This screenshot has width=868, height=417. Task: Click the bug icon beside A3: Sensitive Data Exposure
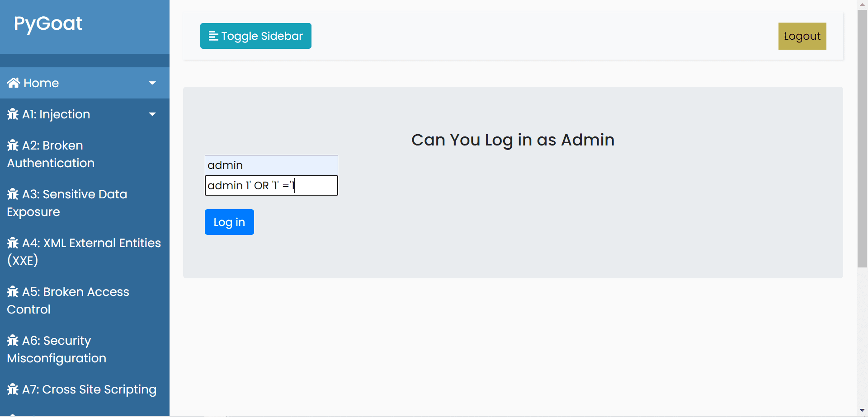pos(13,194)
